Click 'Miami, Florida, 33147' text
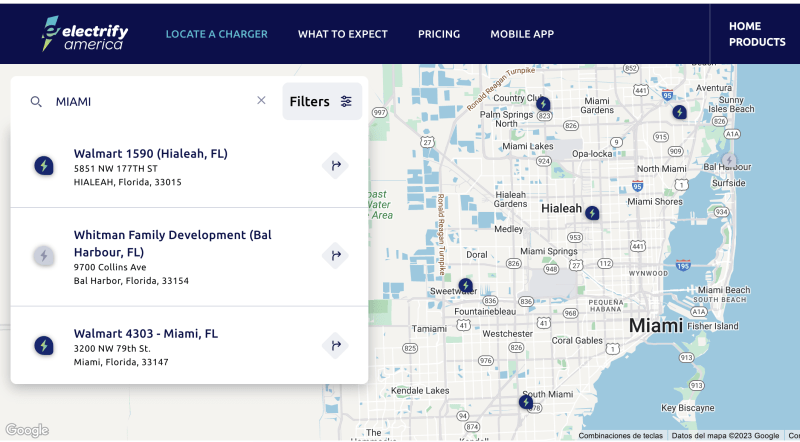 [x=121, y=362]
